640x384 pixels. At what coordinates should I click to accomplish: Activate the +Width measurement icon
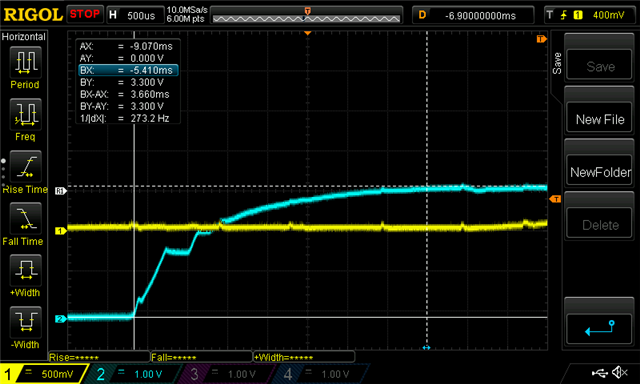pyautogui.click(x=25, y=270)
